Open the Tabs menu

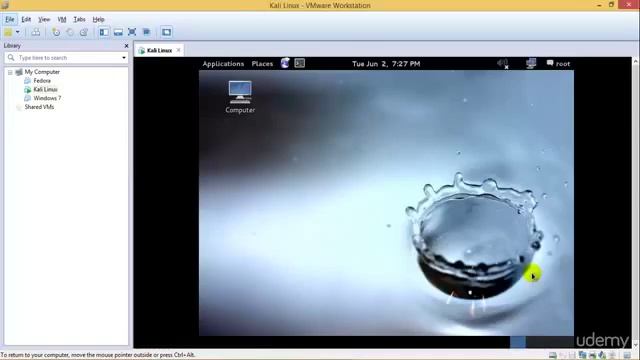point(79,19)
